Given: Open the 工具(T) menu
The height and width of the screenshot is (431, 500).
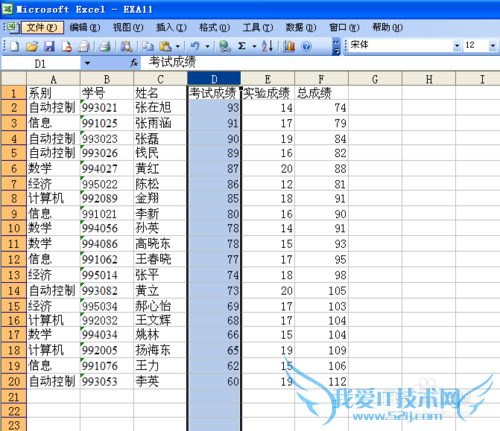Looking at the screenshot, I should pyautogui.click(x=258, y=27).
